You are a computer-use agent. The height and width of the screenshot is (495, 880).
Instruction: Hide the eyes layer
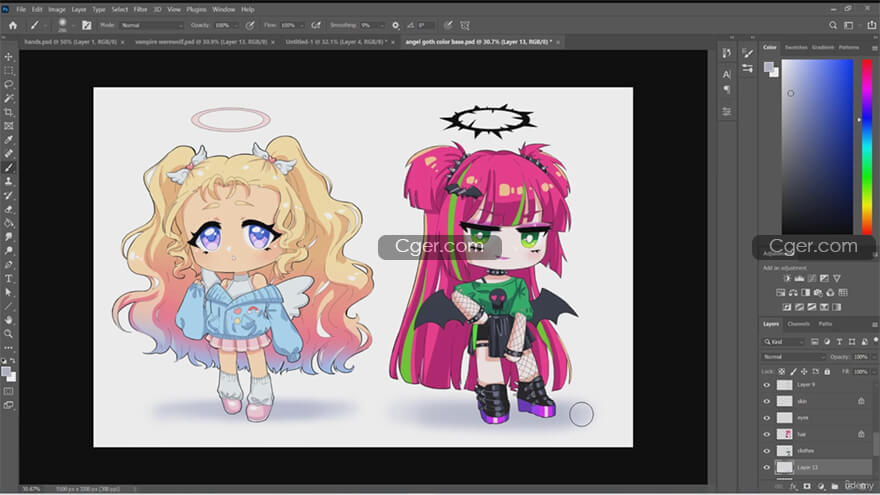pos(767,418)
